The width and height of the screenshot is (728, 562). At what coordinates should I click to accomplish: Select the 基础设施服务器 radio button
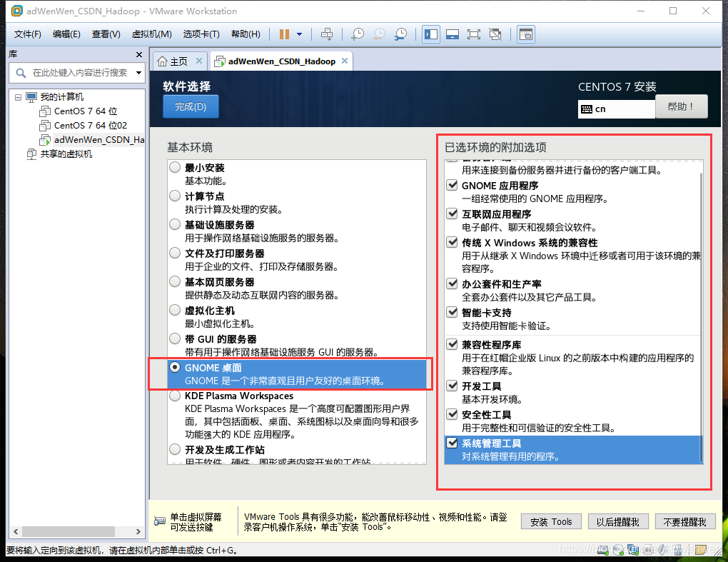pos(175,225)
